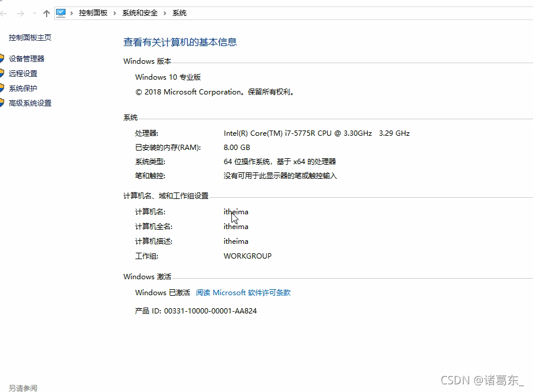Click the forward navigation arrow

21,13
